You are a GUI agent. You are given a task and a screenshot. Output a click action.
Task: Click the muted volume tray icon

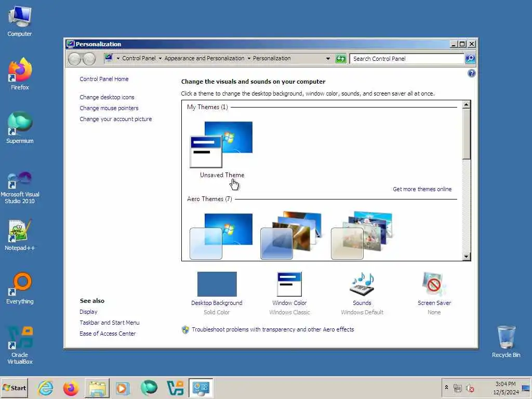click(470, 388)
